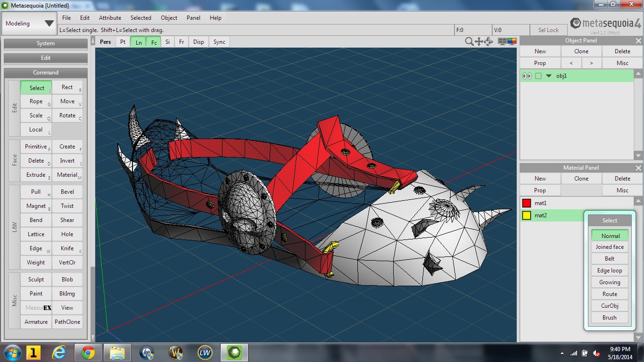Close the Material Panel
This screenshot has width=644, height=362.
[x=638, y=168]
